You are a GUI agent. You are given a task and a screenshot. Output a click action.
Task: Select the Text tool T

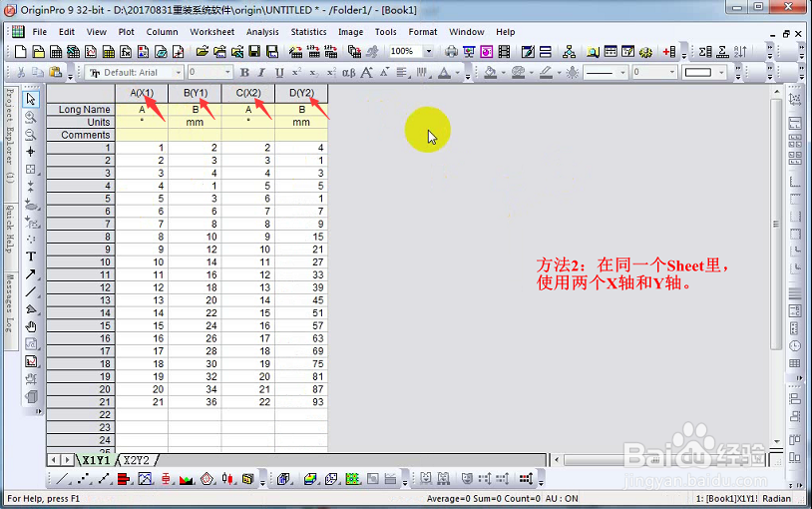tap(31, 256)
